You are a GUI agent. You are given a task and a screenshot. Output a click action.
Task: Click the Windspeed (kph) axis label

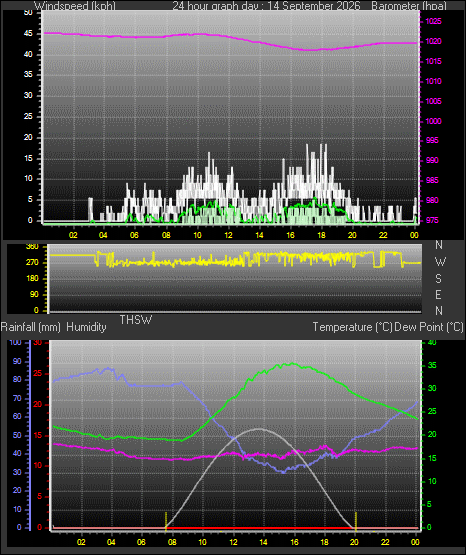point(75,6)
